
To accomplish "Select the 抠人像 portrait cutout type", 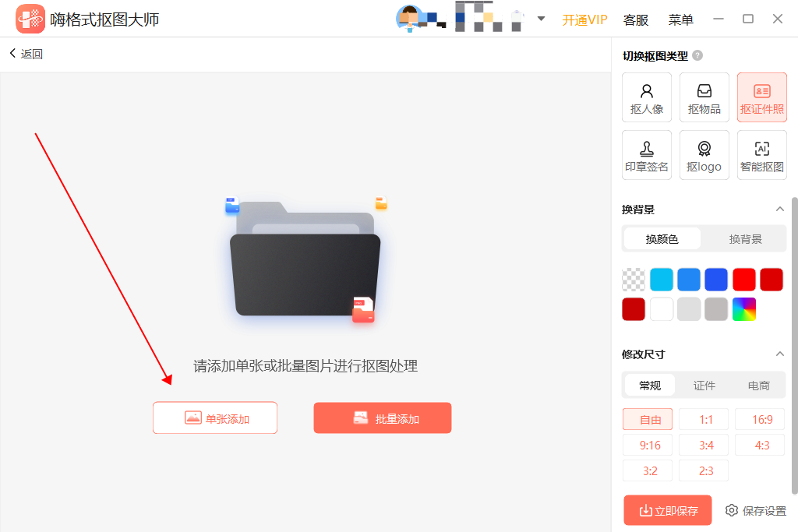I will tap(646, 97).
